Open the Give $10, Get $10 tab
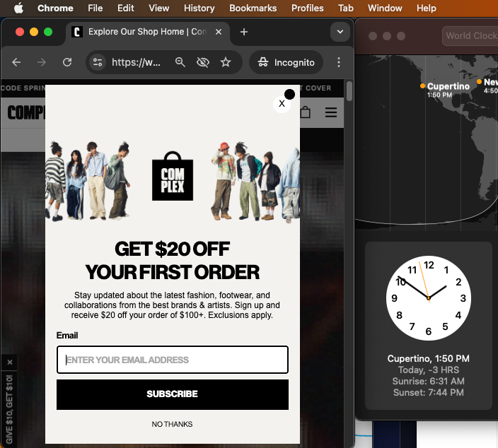This screenshot has width=498, height=448. tap(9, 409)
